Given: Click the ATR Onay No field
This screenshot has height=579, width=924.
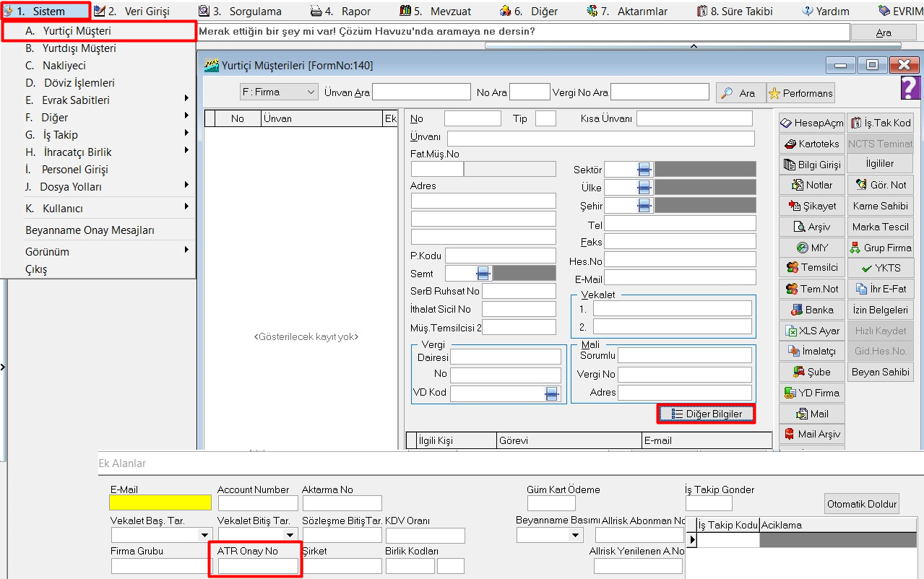Looking at the screenshot, I should [x=258, y=566].
